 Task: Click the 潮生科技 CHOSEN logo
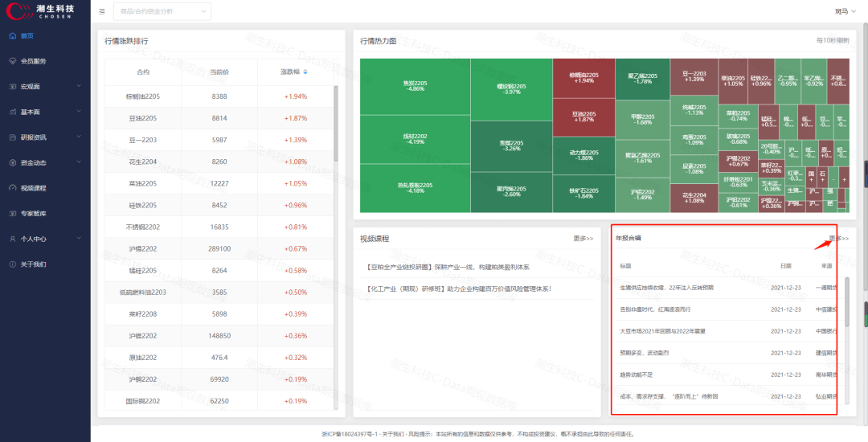pyautogui.click(x=40, y=10)
